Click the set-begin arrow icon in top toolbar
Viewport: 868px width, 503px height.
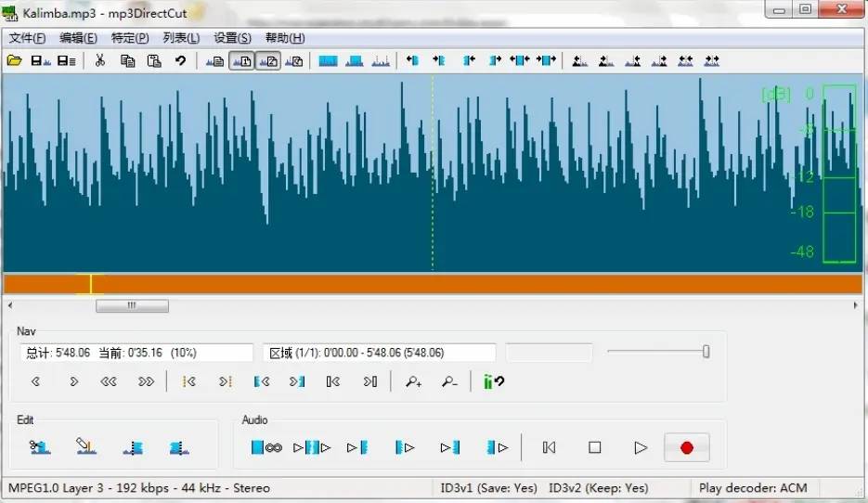pos(412,60)
